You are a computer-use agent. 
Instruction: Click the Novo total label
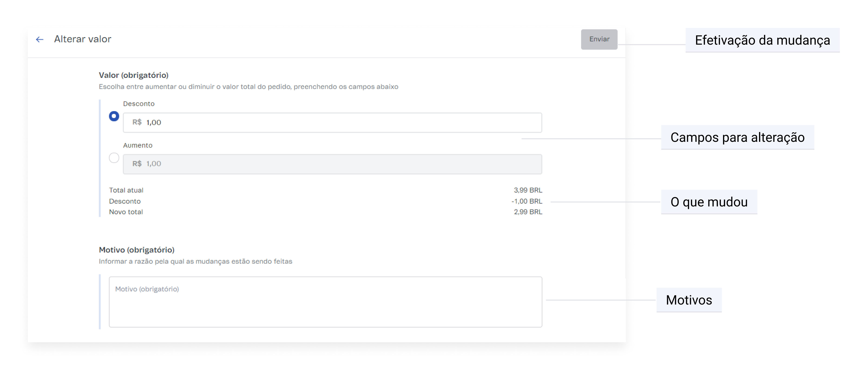coord(126,212)
